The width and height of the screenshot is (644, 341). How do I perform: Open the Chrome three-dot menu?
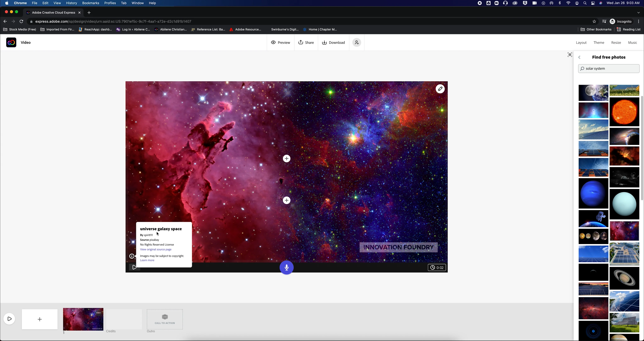pyautogui.click(x=638, y=22)
